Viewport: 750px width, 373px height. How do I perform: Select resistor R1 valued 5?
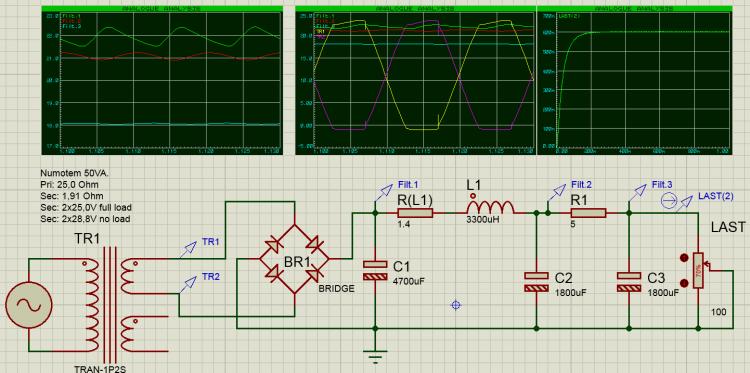pyautogui.click(x=588, y=213)
